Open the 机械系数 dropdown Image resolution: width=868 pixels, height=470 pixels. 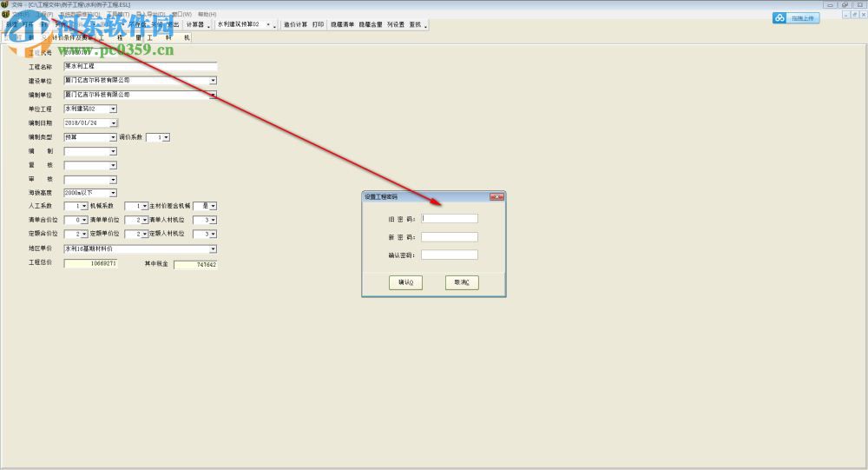144,206
